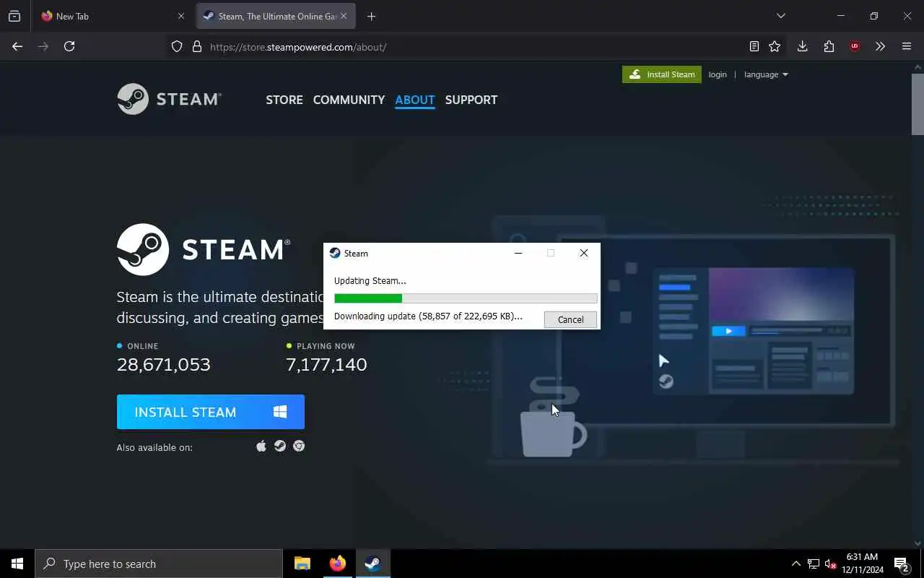This screenshot has width=924, height=578.
Task: Cancel the Steam update download
Action: [x=570, y=319]
